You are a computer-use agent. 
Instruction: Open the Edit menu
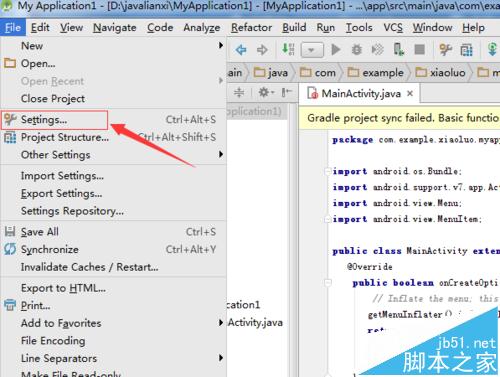point(40,27)
